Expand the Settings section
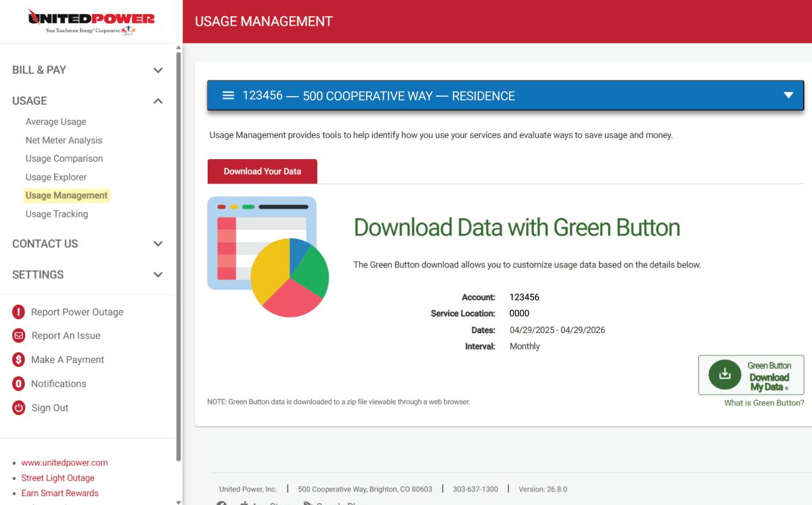This screenshot has height=505, width=812. pyautogui.click(x=88, y=275)
